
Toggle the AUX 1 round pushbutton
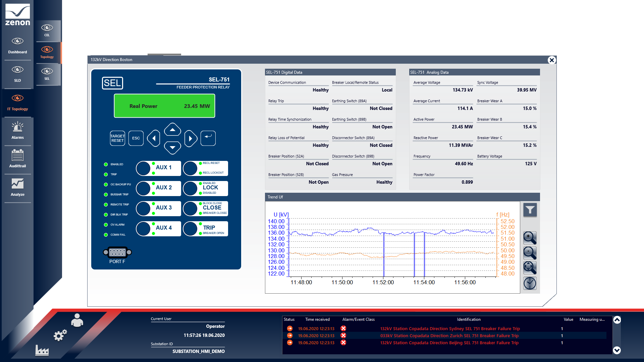point(144,168)
